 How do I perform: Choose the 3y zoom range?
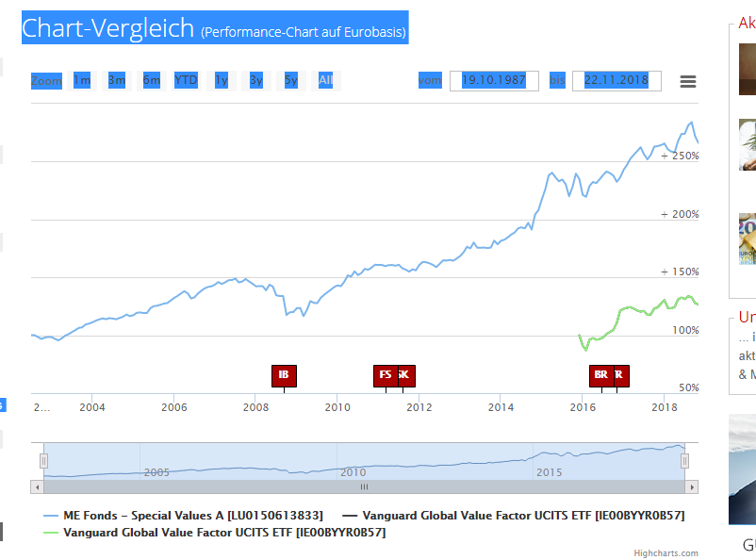pyautogui.click(x=256, y=80)
